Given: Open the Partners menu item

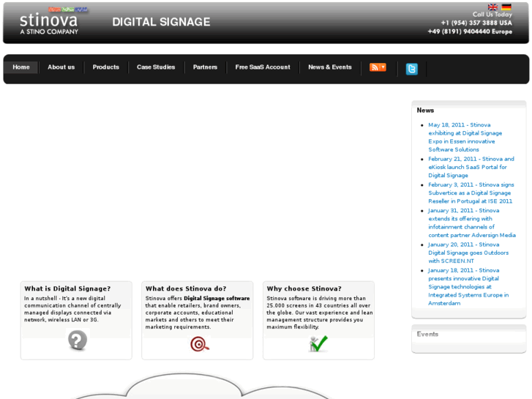Looking at the screenshot, I should [x=205, y=67].
